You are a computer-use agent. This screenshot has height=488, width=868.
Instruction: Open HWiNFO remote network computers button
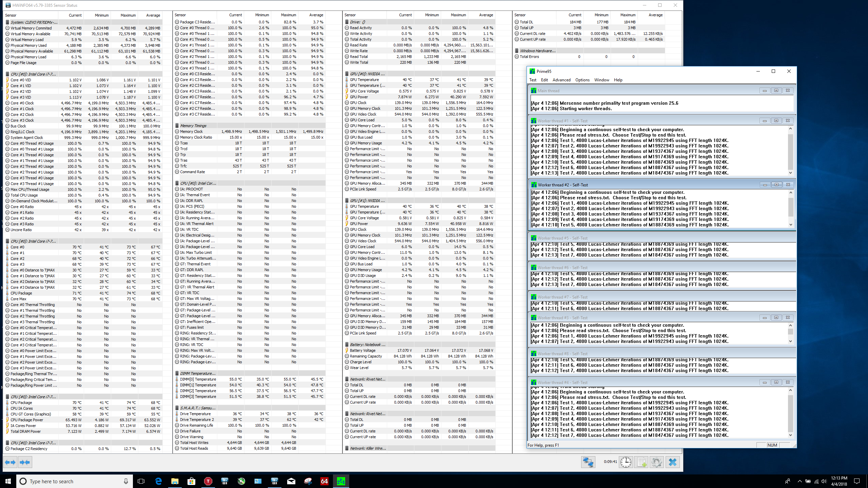(588, 462)
